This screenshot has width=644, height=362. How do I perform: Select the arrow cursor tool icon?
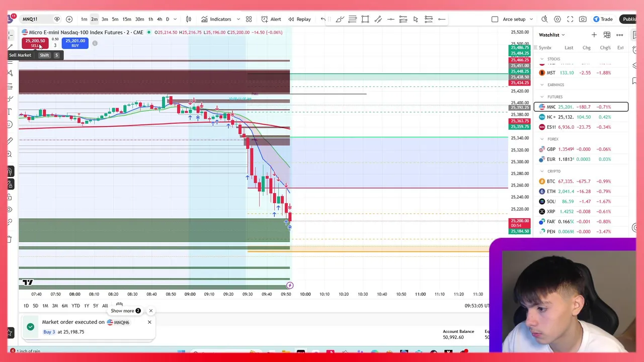point(416,19)
